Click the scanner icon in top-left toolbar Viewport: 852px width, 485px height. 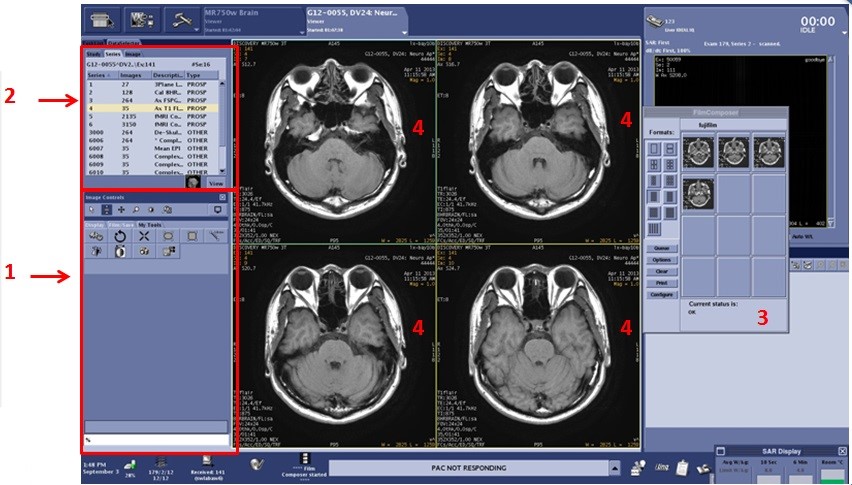click(99, 21)
